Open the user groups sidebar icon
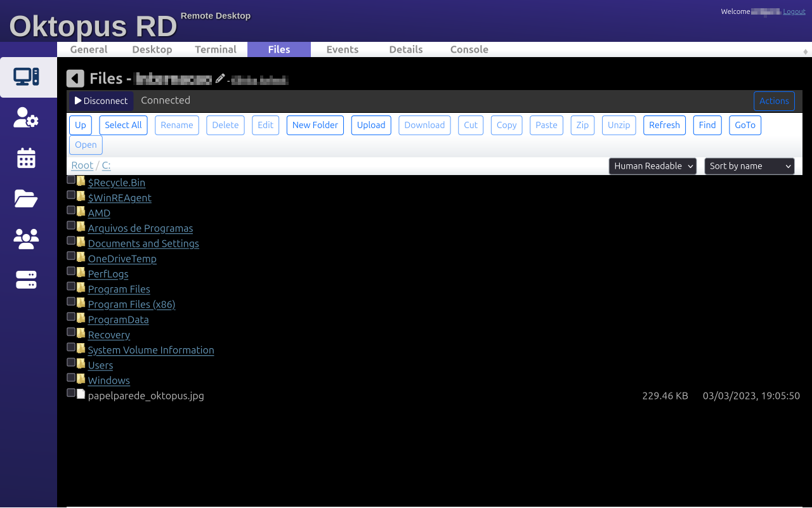812x508 pixels. point(27,239)
